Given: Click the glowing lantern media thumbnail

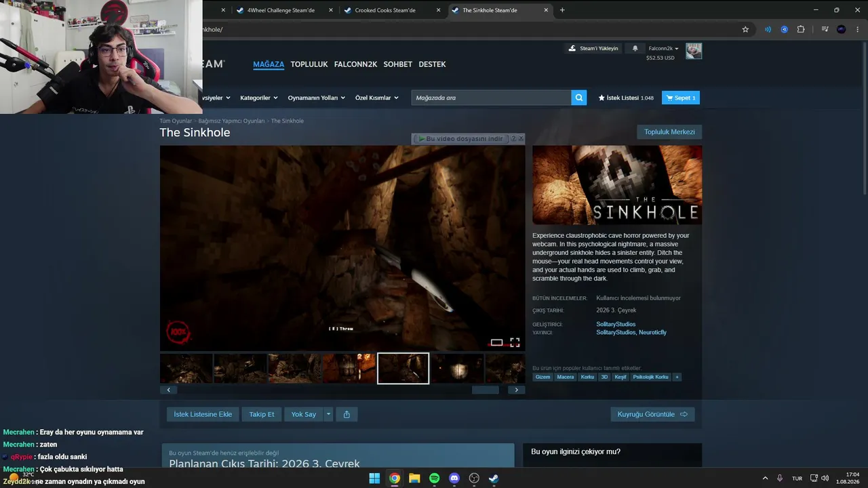Looking at the screenshot, I should 457,368.
